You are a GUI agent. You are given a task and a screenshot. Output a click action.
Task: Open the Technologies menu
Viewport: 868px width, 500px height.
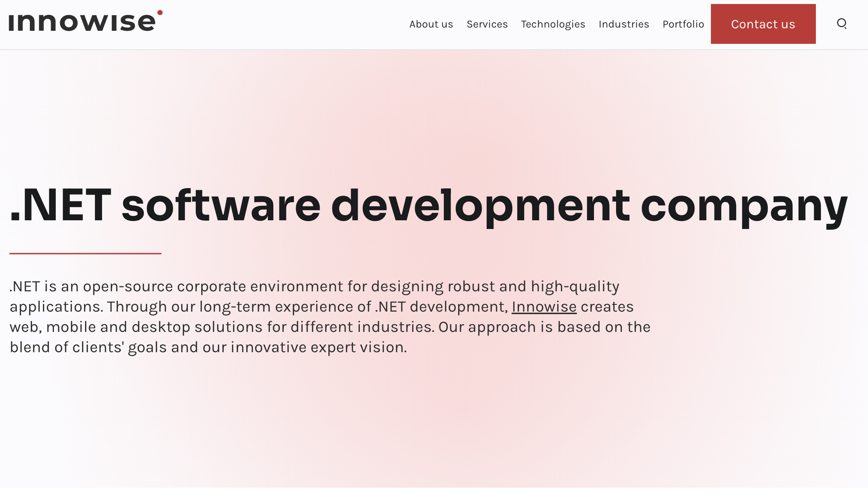tap(553, 24)
